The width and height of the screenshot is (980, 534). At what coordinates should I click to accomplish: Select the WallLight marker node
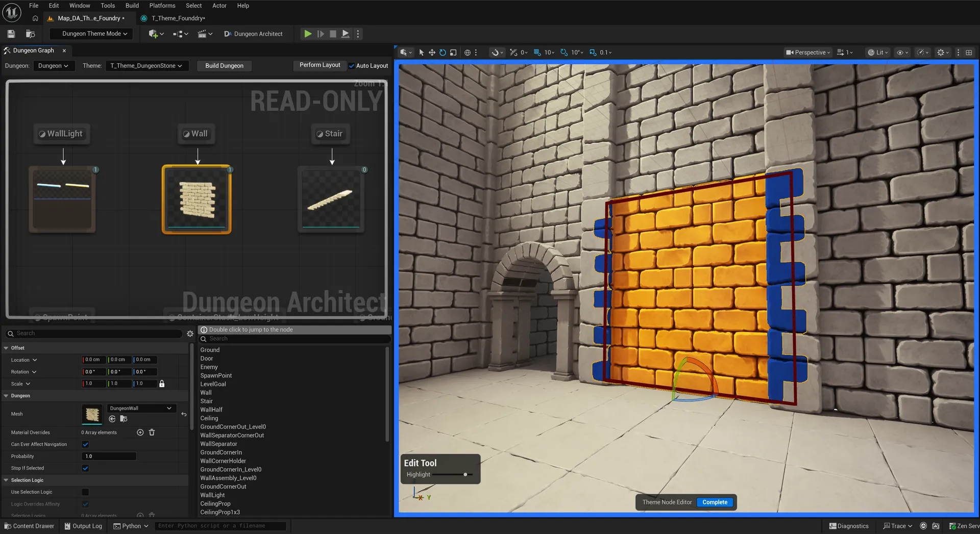pos(61,134)
